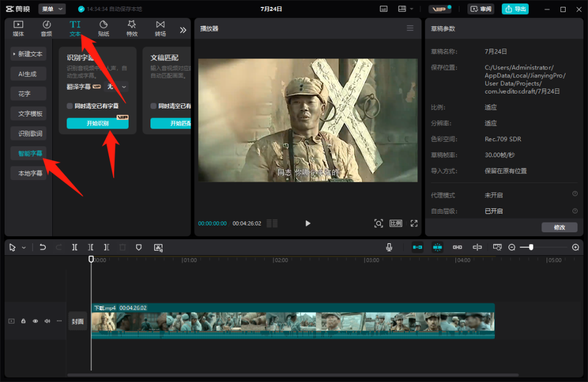The height and width of the screenshot is (382, 588).
Task: Undo the last edit
Action: pos(42,247)
